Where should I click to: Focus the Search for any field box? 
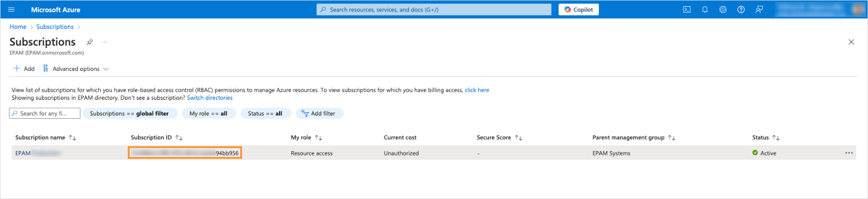tap(45, 113)
